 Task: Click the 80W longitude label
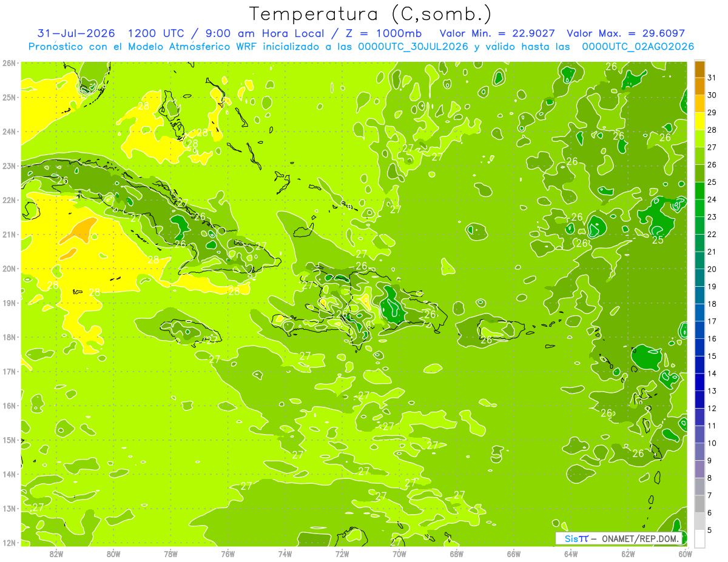[113, 554]
